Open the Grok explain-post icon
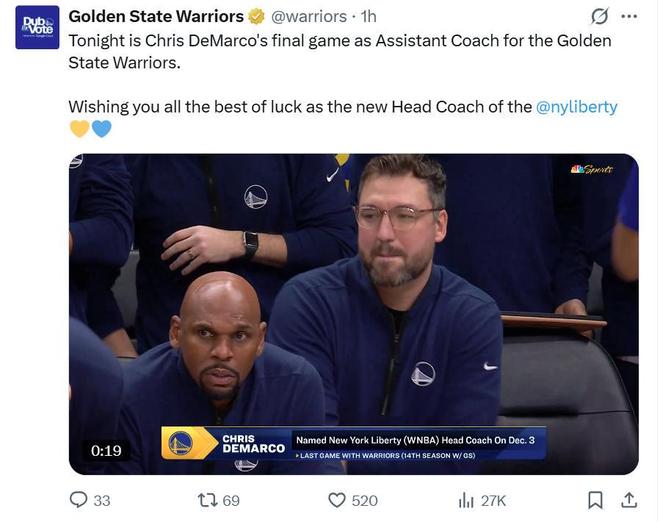 600,17
